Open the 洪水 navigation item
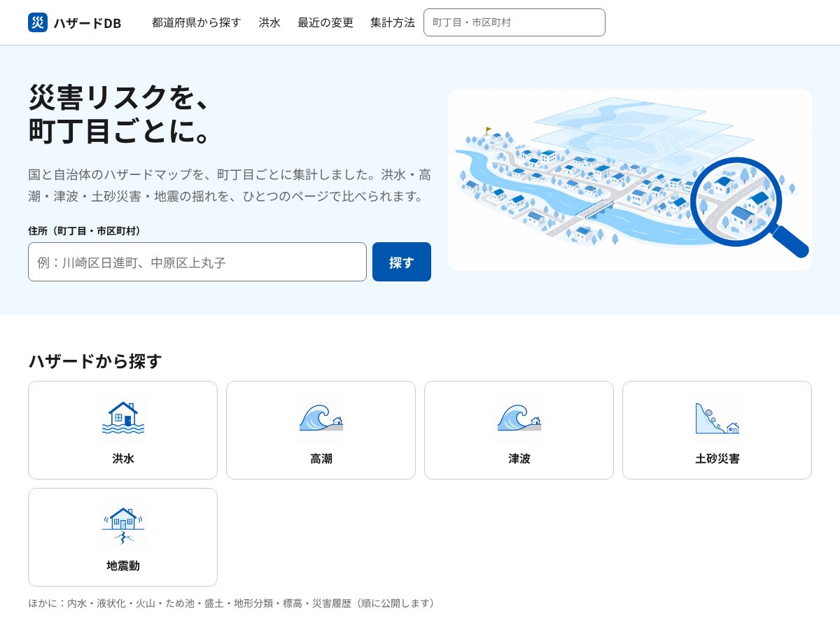Viewport: 840px width, 630px height. 269,22
